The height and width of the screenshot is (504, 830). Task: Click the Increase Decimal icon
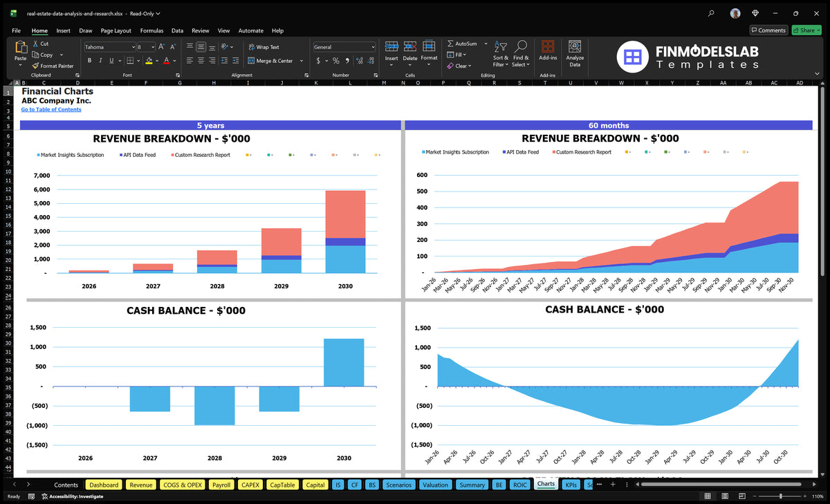click(x=359, y=61)
